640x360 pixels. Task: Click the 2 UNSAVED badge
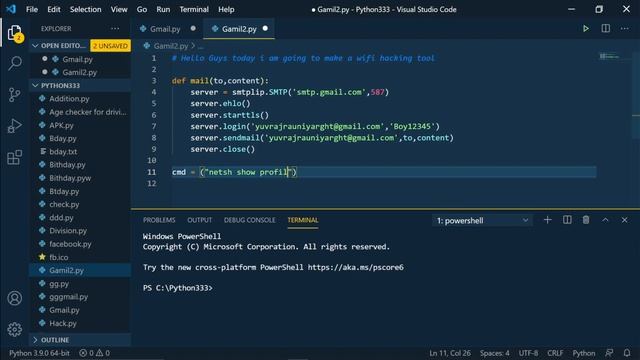click(110, 46)
